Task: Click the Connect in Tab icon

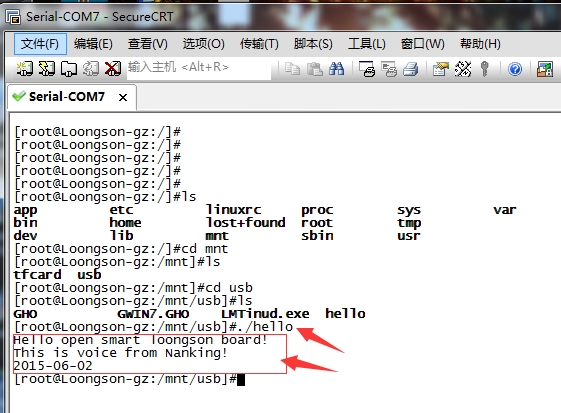Action: click(x=69, y=69)
